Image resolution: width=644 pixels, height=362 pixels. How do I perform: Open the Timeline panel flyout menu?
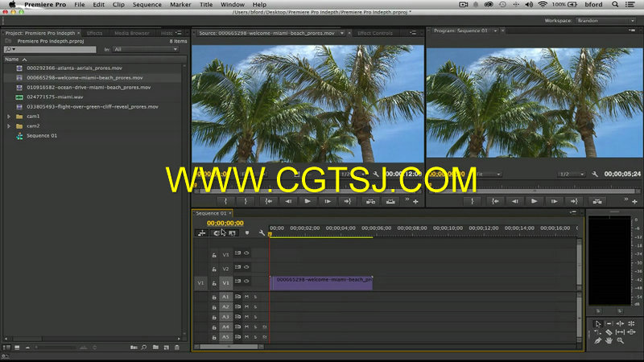573,212
